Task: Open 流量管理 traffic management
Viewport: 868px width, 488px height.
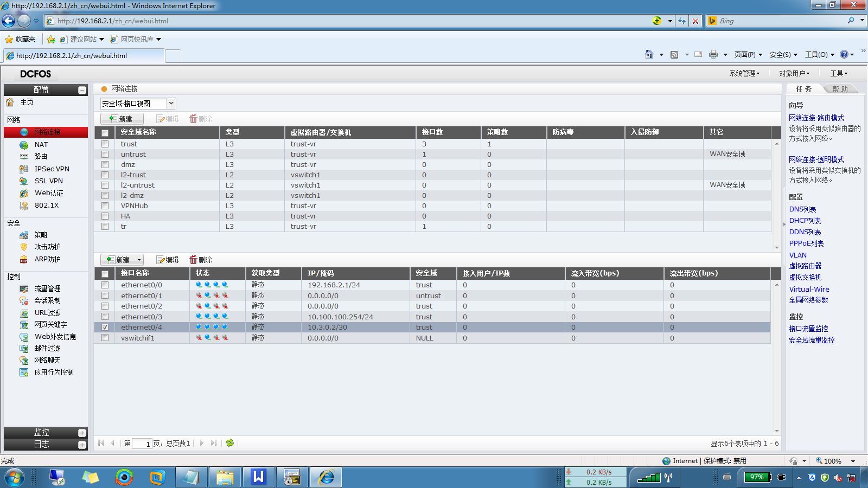Action: pyautogui.click(x=47, y=288)
